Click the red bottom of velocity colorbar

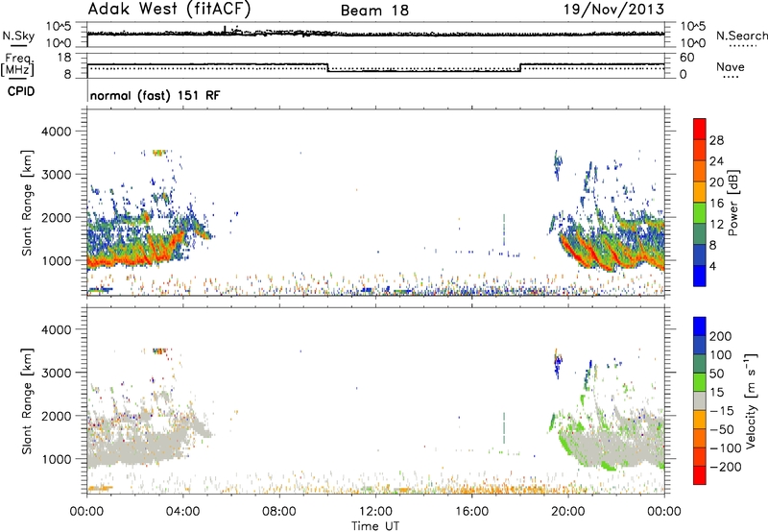[700, 475]
